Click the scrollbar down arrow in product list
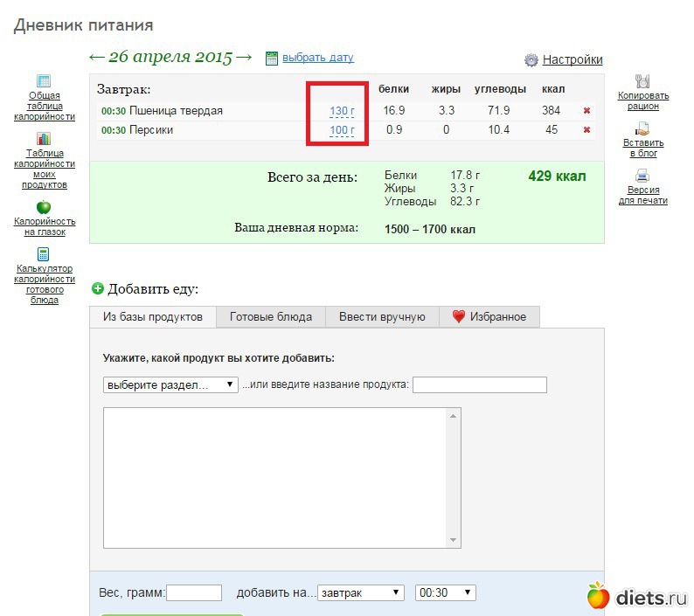Viewport: 694px width, 616px height. (x=453, y=540)
